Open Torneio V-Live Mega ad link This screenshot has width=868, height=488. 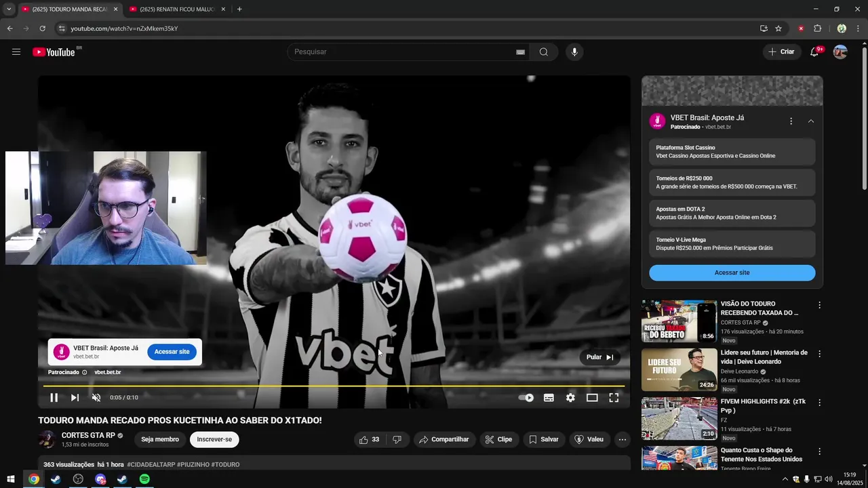[x=732, y=243]
